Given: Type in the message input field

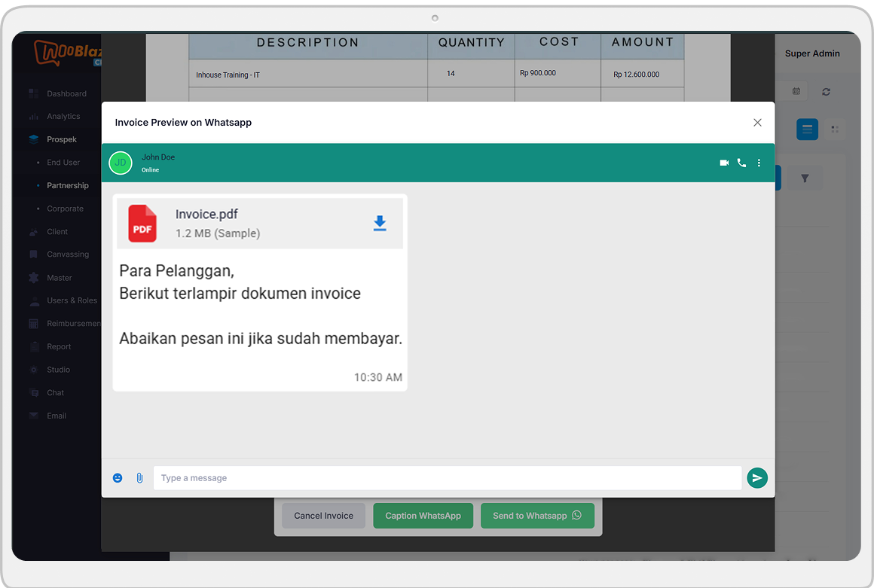Looking at the screenshot, I should (x=447, y=478).
